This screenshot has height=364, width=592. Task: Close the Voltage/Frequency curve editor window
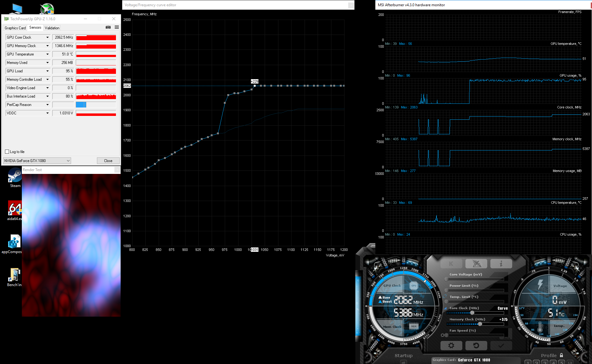pos(351,5)
